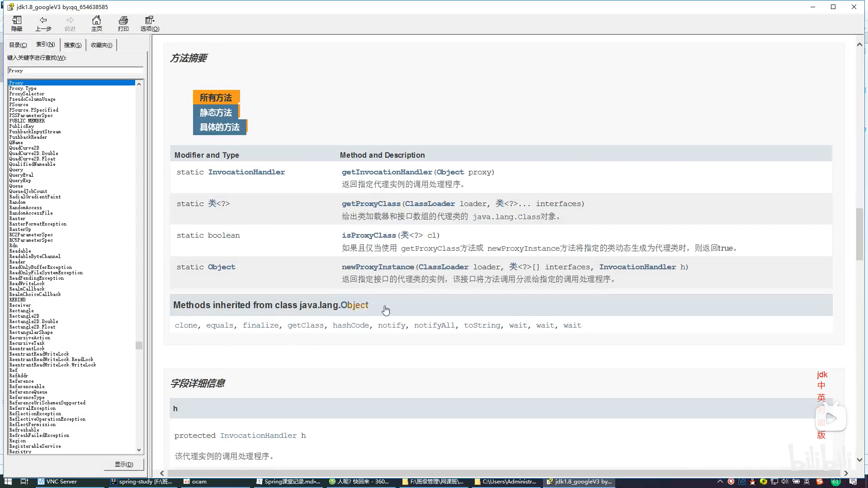Switch to the 搜索(S) tab
This screenshot has width=868, height=488.
click(x=72, y=45)
